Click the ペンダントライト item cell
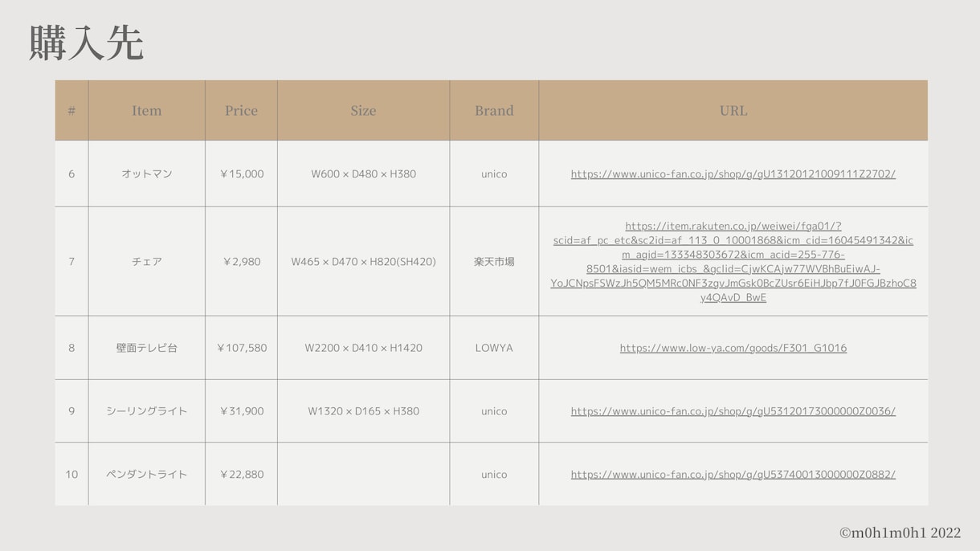 [x=146, y=475]
